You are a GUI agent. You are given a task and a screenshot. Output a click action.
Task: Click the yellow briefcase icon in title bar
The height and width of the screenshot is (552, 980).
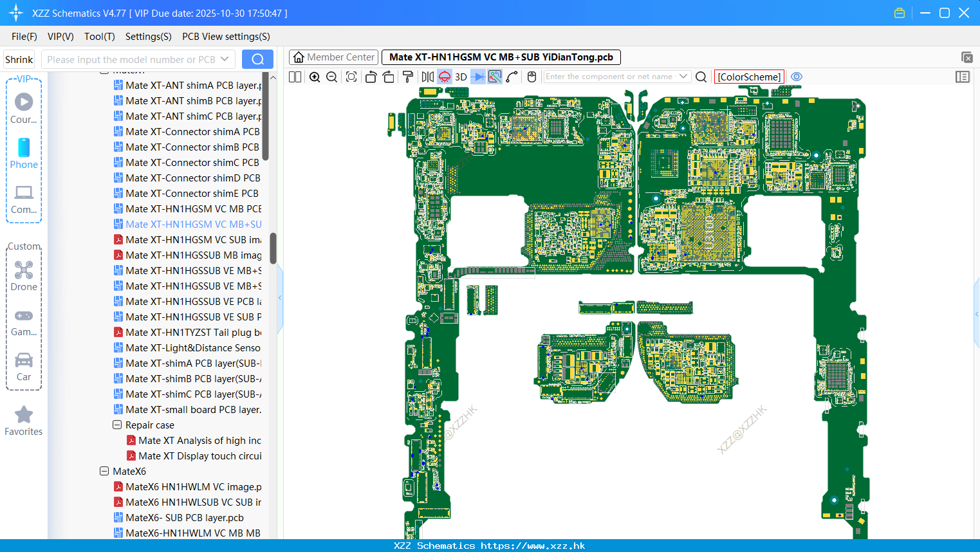pyautogui.click(x=900, y=13)
